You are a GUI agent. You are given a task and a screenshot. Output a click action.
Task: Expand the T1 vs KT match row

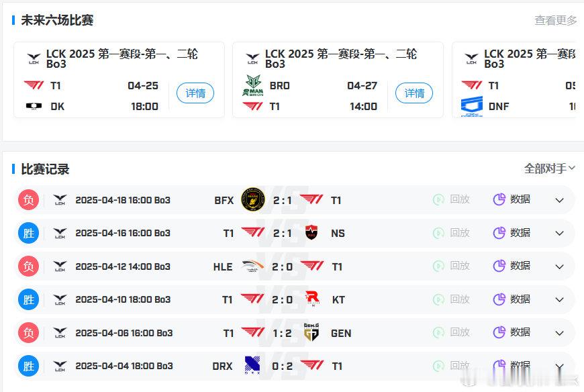point(559,300)
